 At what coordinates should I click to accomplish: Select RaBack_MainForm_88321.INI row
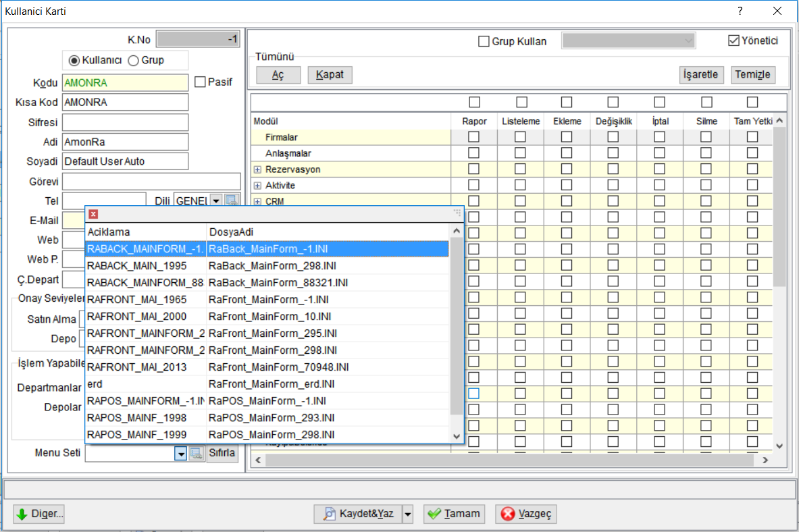(267, 283)
